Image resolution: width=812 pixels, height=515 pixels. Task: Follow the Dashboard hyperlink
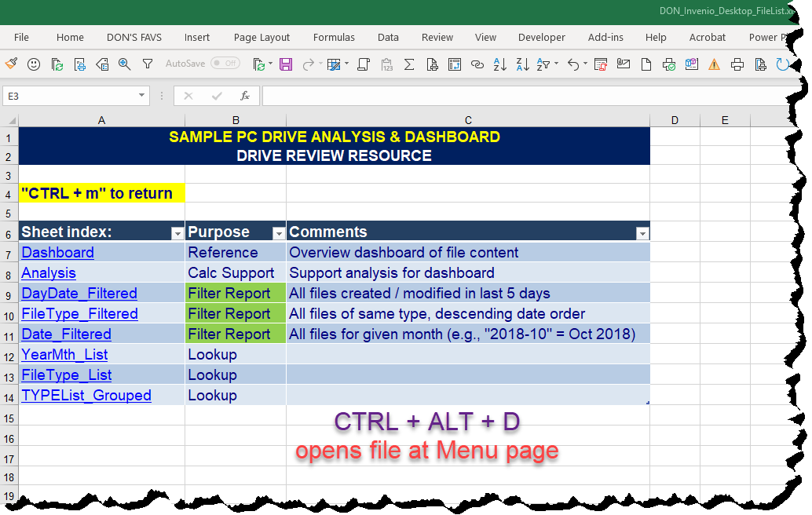pyautogui.click(x=57, y=253)
